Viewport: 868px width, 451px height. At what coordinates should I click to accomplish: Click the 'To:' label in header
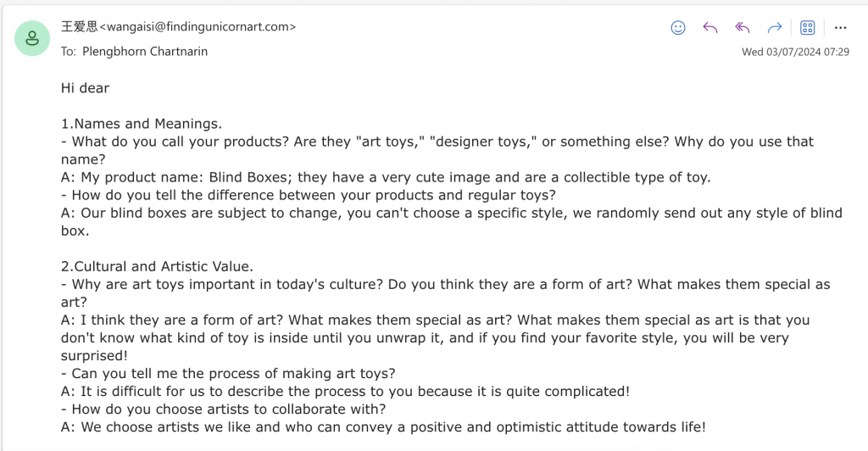[68, 52]
